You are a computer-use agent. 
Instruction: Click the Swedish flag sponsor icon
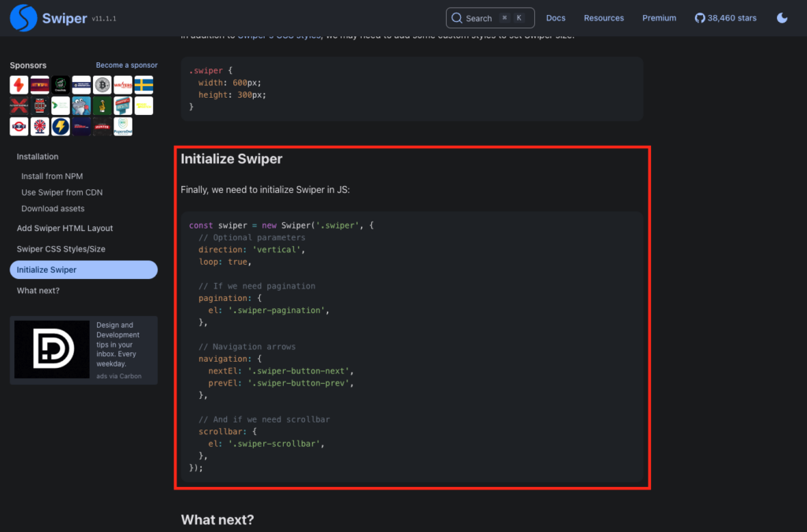143,85
